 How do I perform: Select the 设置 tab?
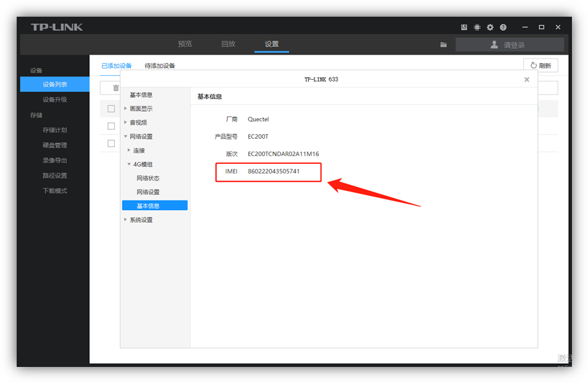point(272,44)
